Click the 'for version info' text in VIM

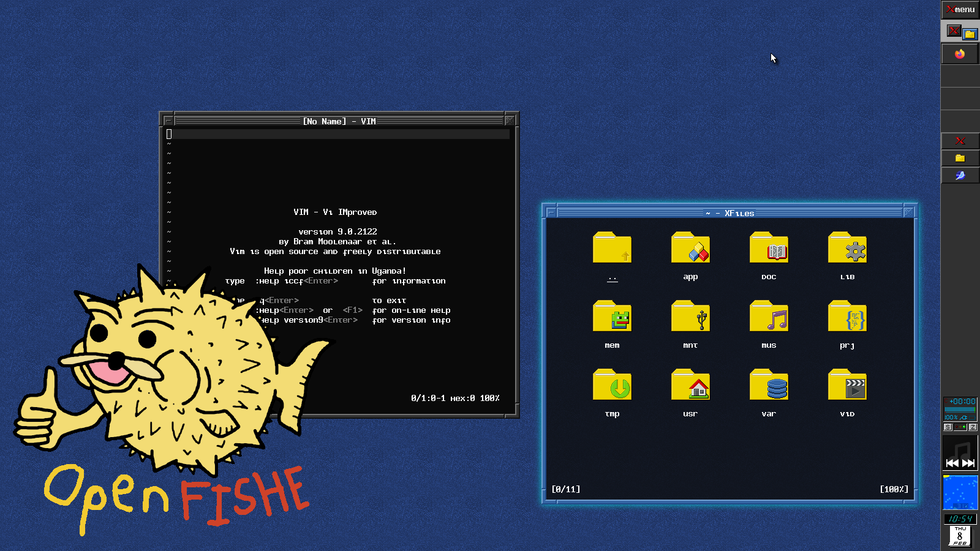point(411,320)
